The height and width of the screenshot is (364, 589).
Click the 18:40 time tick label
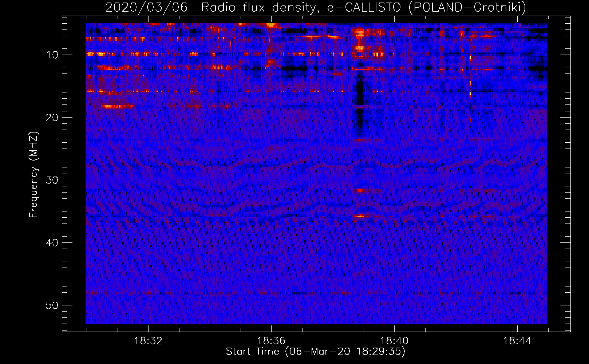pyautogui.click(x=394, y=341)
